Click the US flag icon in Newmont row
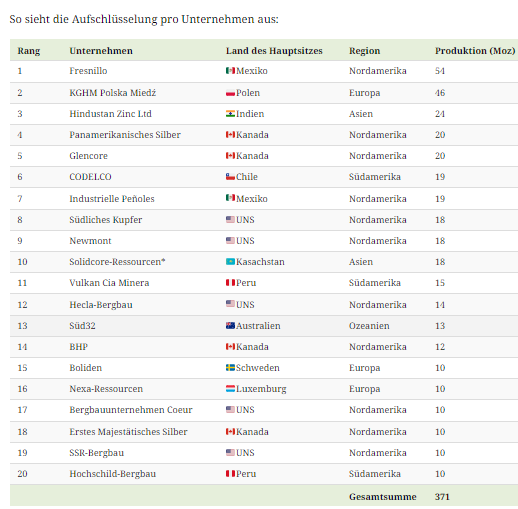Viewport: 518px width, 509px height. click(230, 241)
